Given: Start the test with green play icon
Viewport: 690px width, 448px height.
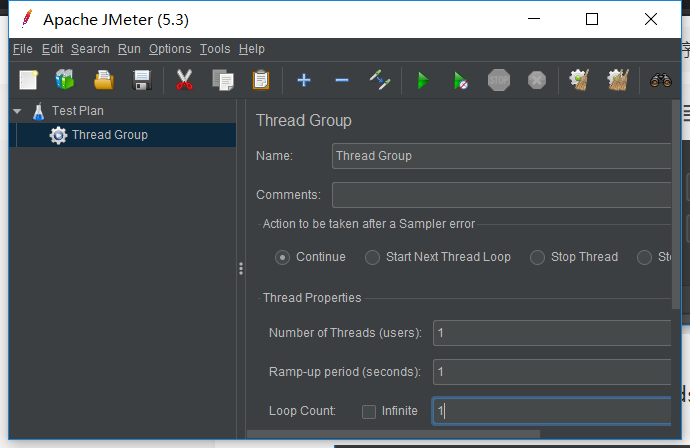Looking at the screenshot, I should tap(423, 81).
